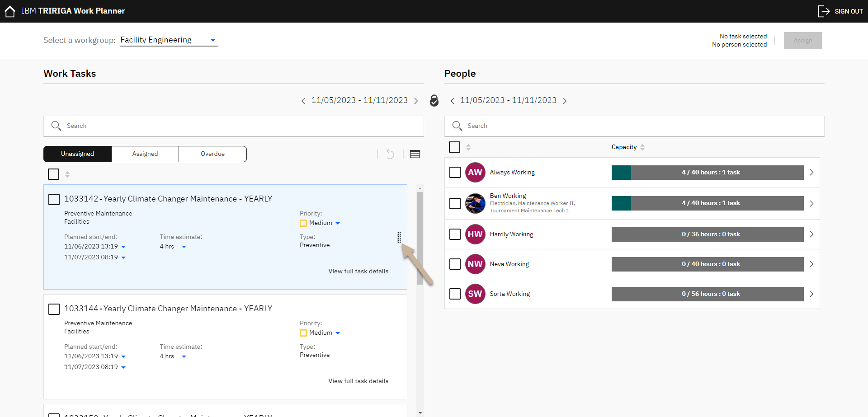Screen dimensions: 868x417
Task: Sort the People list by name
Action: tap(468, 147)
